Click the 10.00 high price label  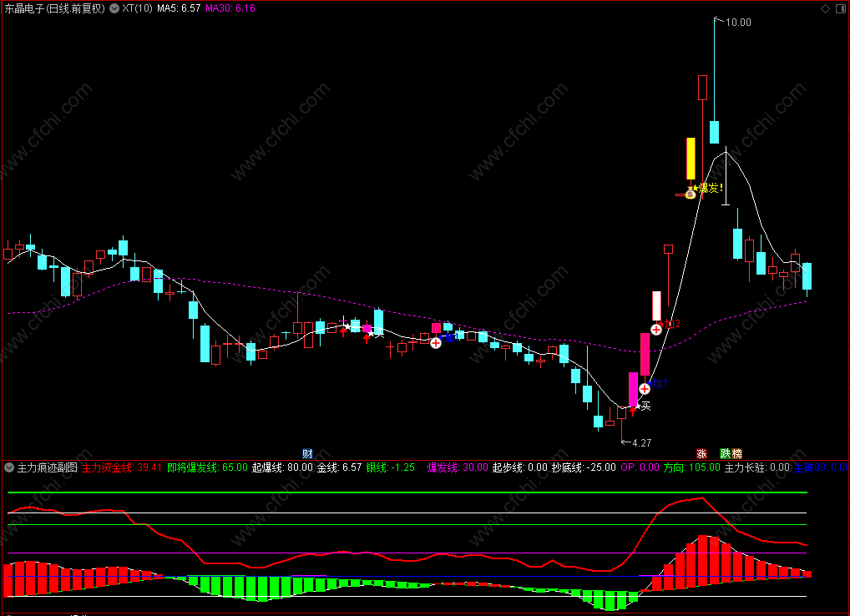[x=738, y=23]
